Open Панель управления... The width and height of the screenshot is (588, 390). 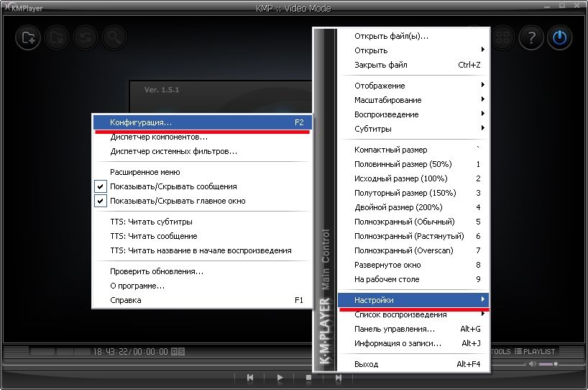click(413, 329)
